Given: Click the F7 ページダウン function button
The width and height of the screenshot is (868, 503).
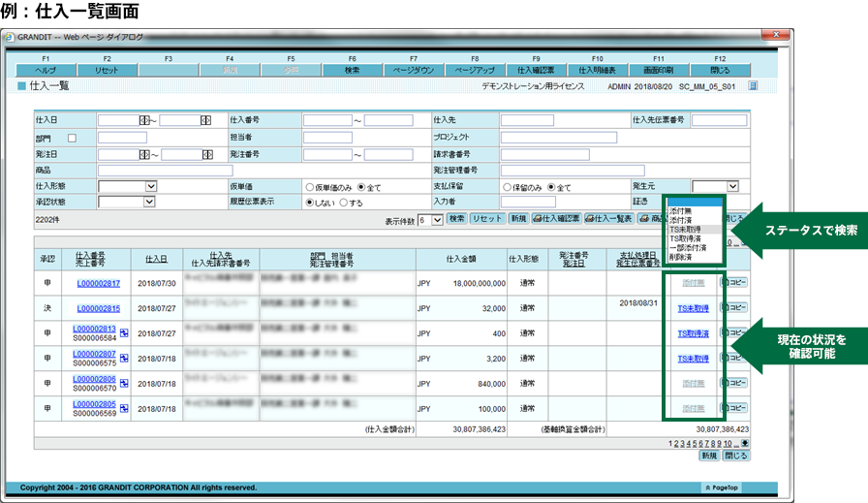Looking at the screenshot, I should (x=414, y=71).
